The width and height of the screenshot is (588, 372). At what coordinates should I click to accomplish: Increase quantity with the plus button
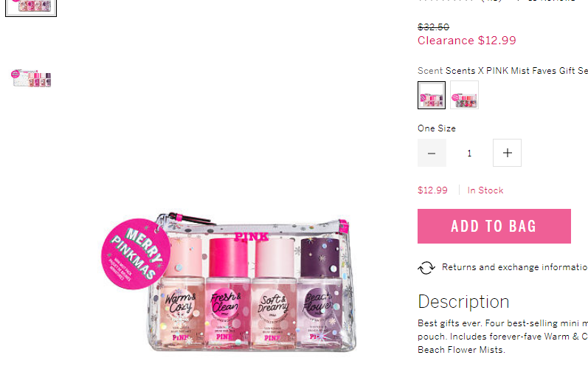click(x=507, y=153)
